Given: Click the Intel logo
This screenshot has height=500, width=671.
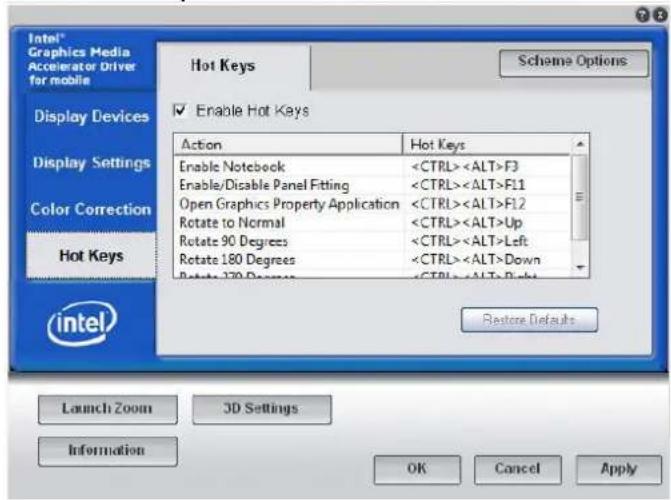Looking at the screenshot, I should 82,323.
